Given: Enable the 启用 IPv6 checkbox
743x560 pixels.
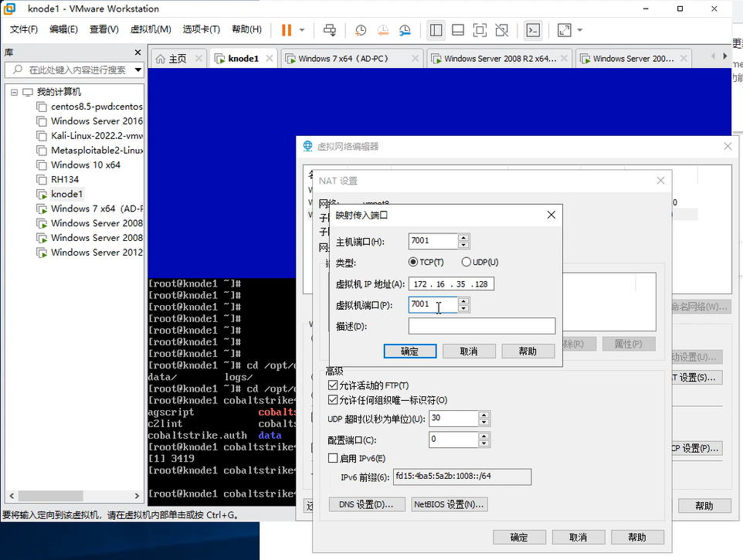Looking at the screenshot, I should pos(333,458).
